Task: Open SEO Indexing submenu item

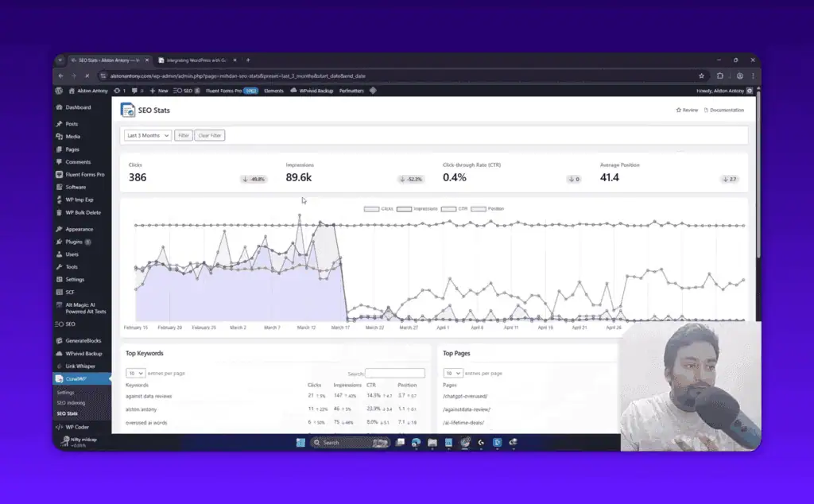Action: [71, 403]
